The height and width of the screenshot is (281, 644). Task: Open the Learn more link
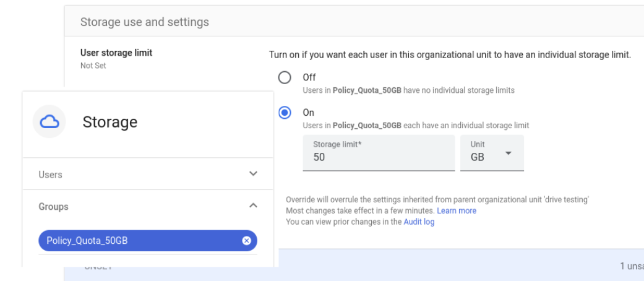457,210
